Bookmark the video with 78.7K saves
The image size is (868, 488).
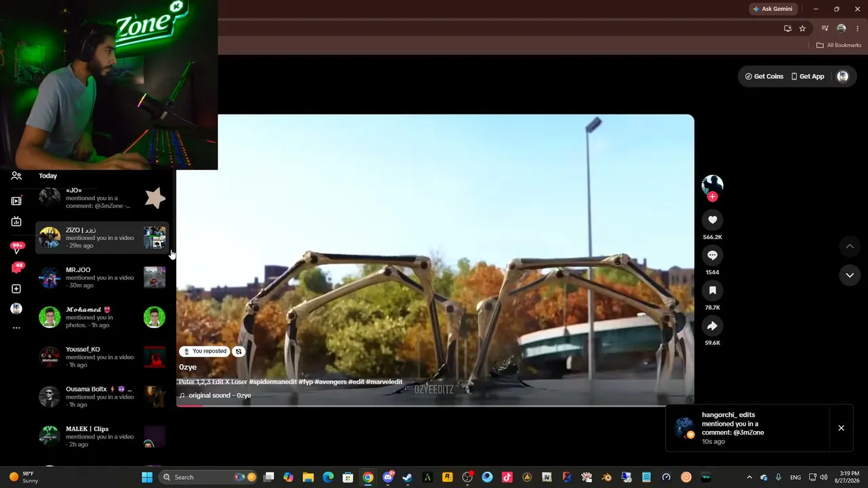click(x=712, y=290)
